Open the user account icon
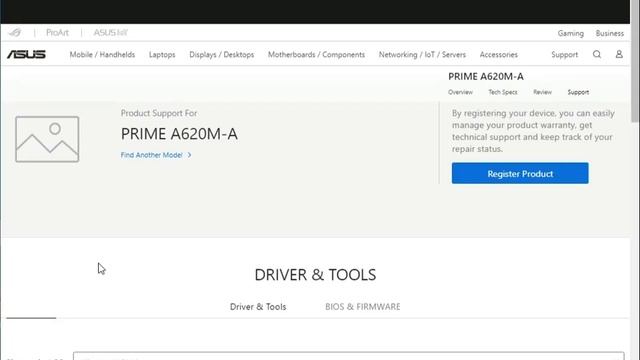640x360 pixels. pos(619,54)
